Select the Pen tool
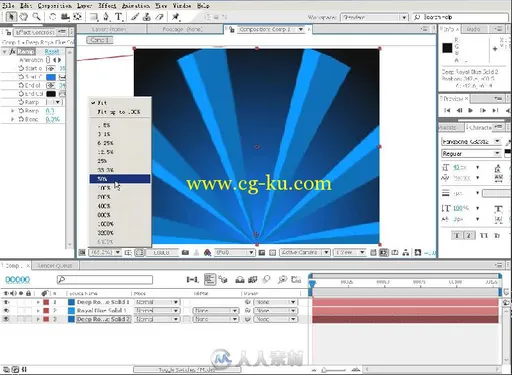This screenshot has width=512, height=375. (106, 17)
